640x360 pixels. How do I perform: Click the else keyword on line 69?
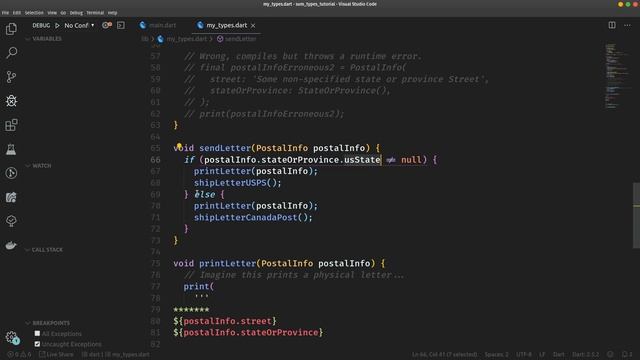point(205,194)
